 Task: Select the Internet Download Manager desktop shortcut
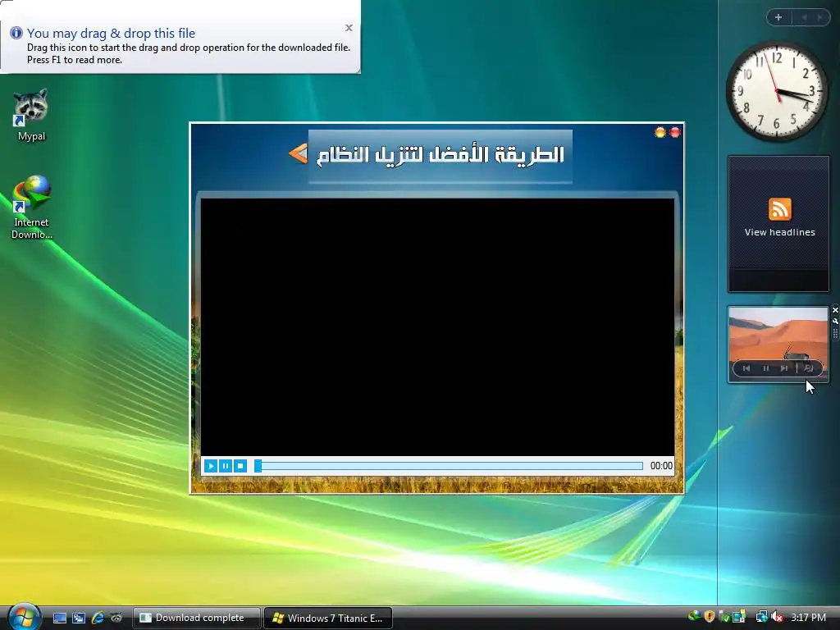tap(32, 208)
